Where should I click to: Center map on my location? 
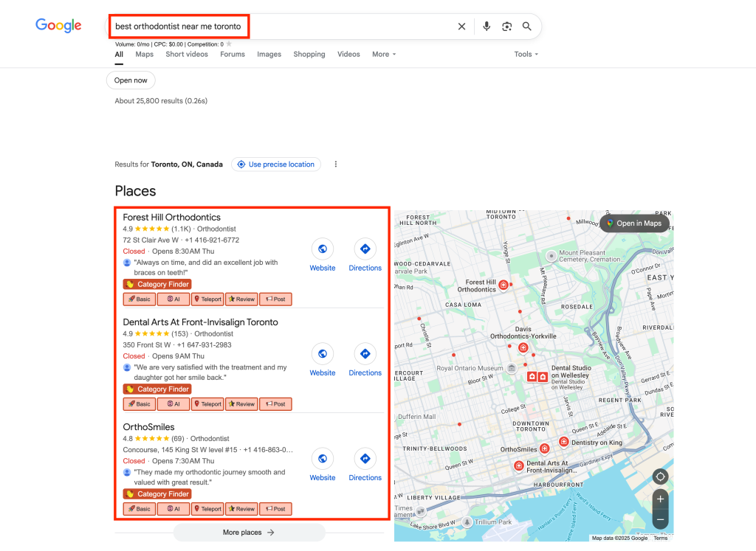[x=660, y=477]
